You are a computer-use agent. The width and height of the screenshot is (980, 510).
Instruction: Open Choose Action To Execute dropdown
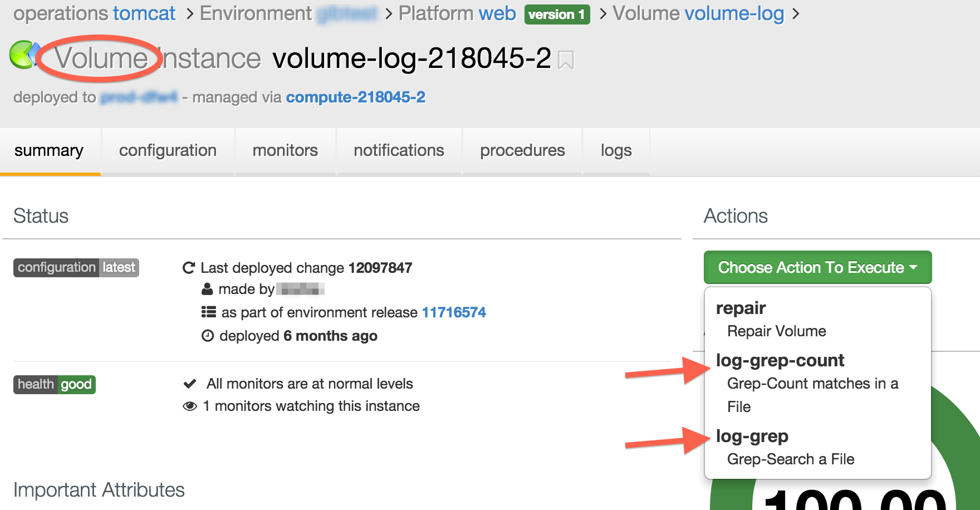coord(817,267)
